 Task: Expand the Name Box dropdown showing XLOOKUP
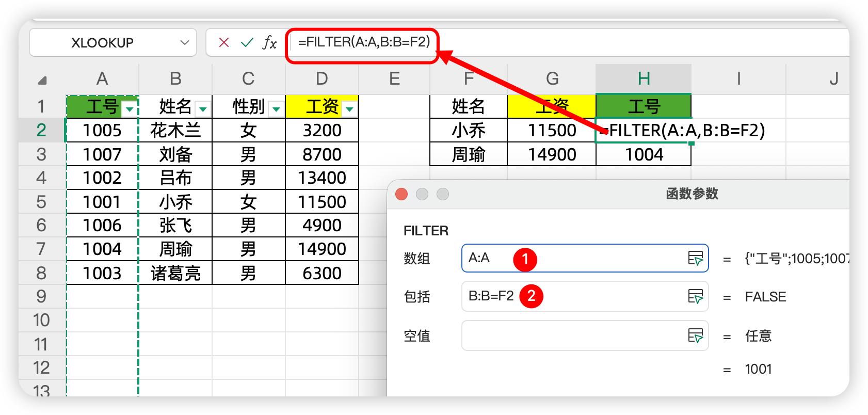(184, 42)
